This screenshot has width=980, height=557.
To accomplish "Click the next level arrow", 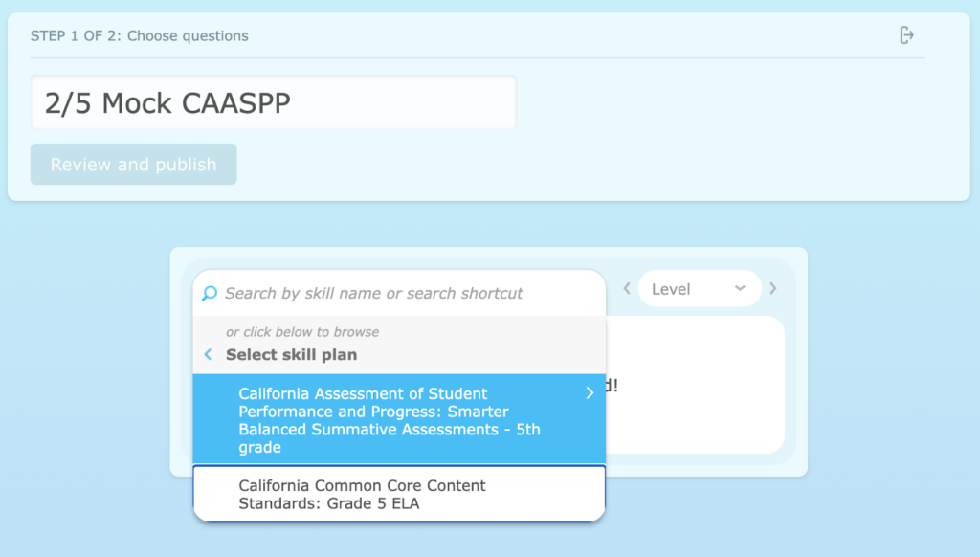I will [x=773, y=288].
